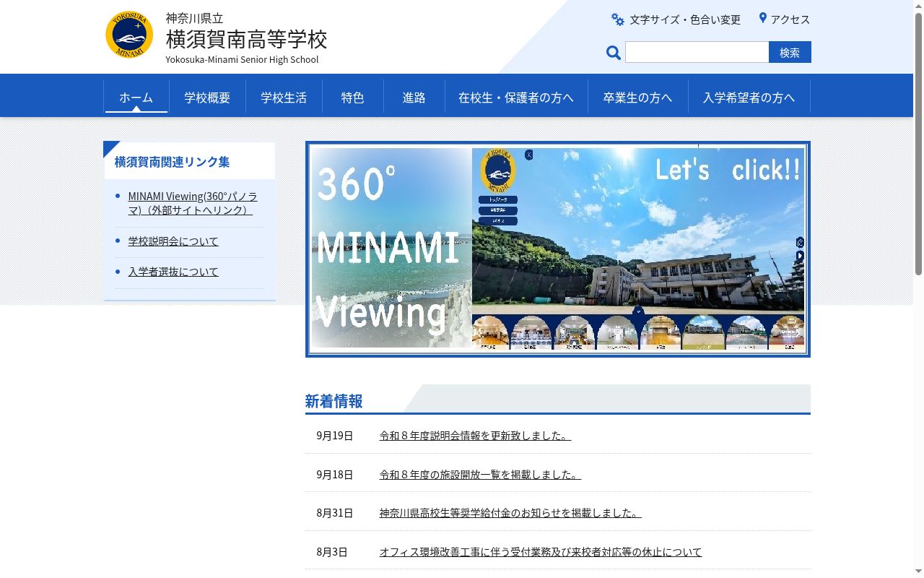Open 入学者選抜について link

(x=173, y=272)
